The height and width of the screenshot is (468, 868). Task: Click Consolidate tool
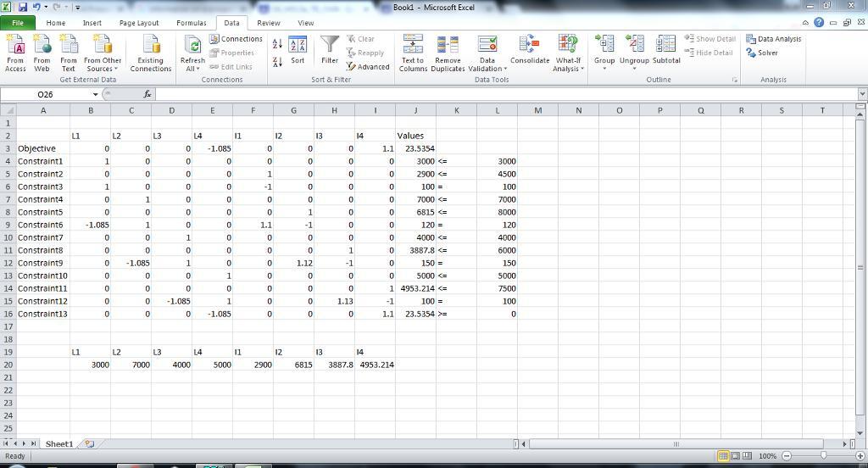click(530, 50)
